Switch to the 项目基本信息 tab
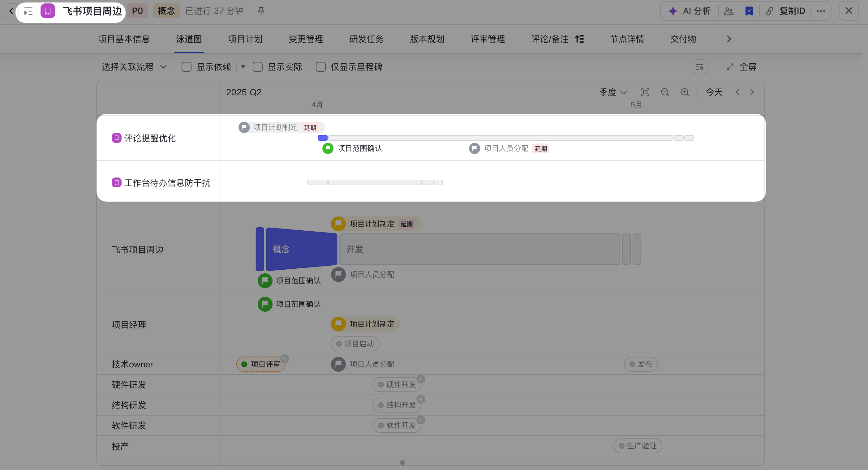Viewport: 868px width, 470px height. [x=124, y=39]
